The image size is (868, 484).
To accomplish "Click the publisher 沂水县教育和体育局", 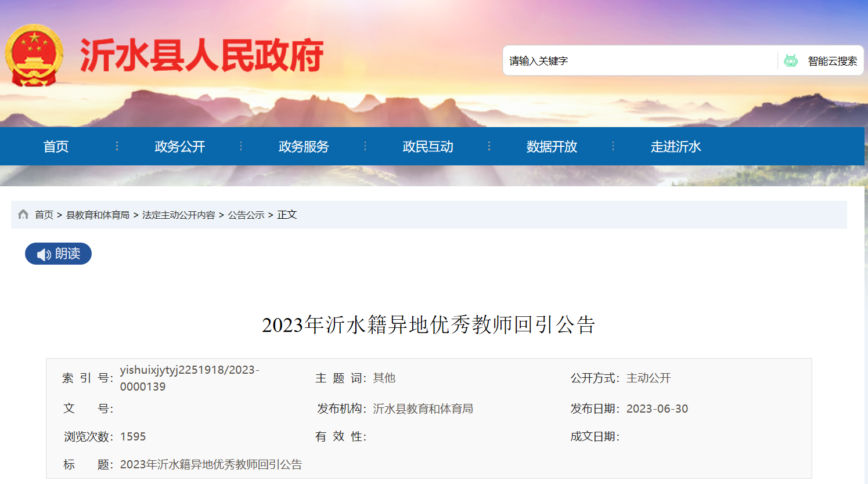I will click(423, 409).
